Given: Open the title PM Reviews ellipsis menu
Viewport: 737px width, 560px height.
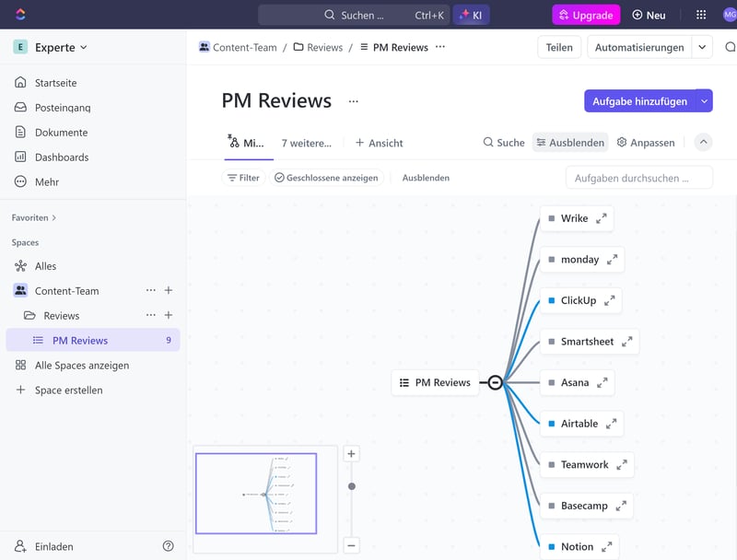Looking at the screenshot, I should point(354,100).
